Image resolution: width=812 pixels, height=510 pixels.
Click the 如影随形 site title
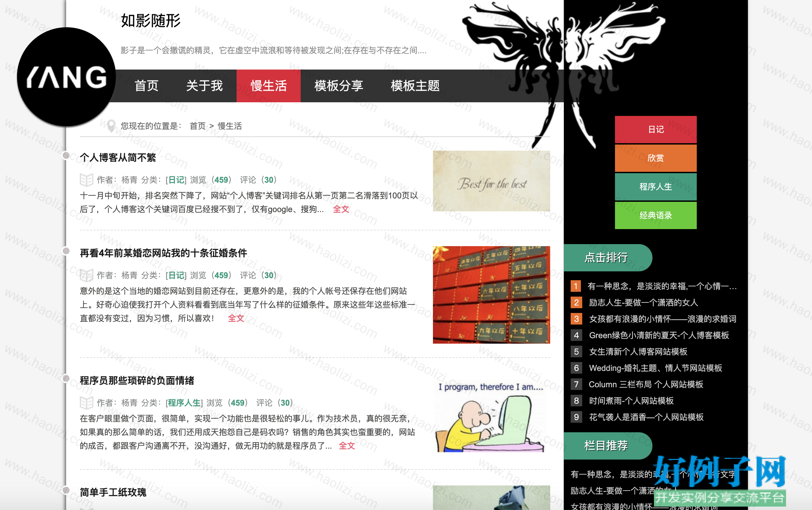(151, 21)
